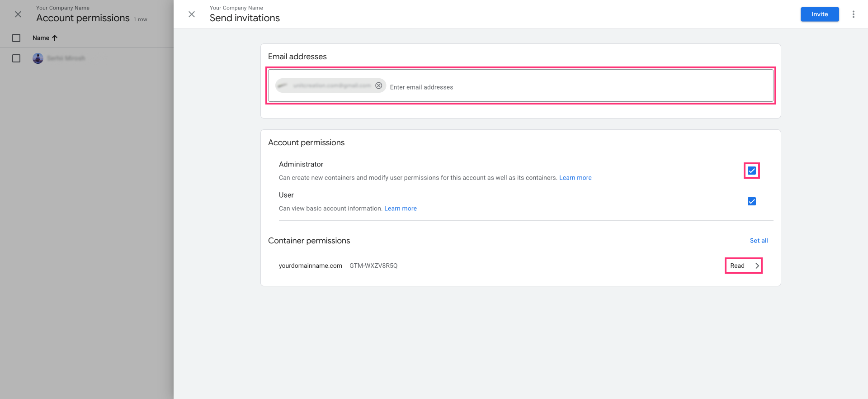Toggle the User permission checkbox

(x=752, y=201)
